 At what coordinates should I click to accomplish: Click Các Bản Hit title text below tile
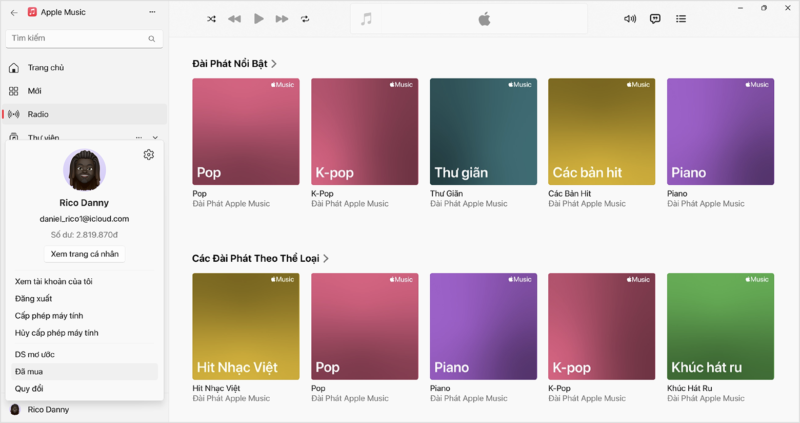[569, 193]
